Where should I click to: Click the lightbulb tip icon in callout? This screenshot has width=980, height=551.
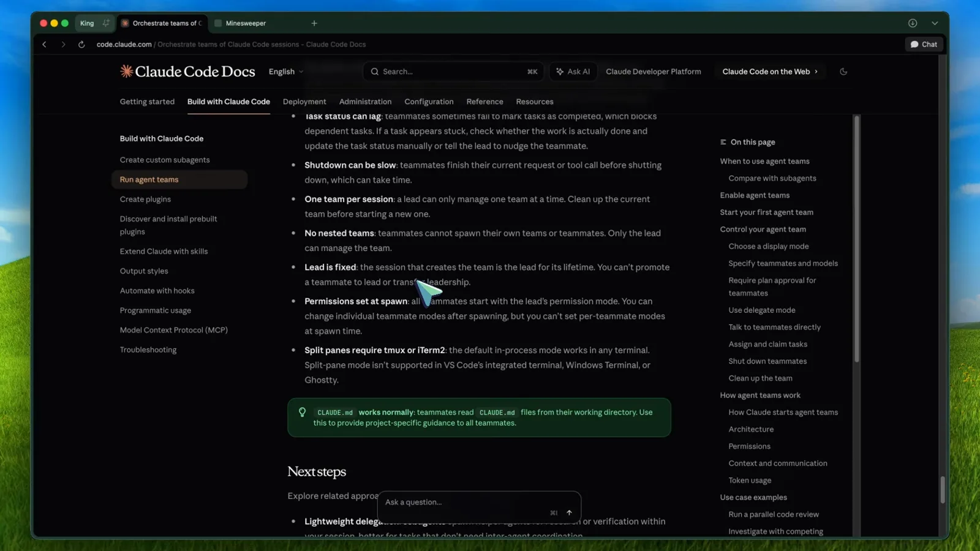pos(302,412)
